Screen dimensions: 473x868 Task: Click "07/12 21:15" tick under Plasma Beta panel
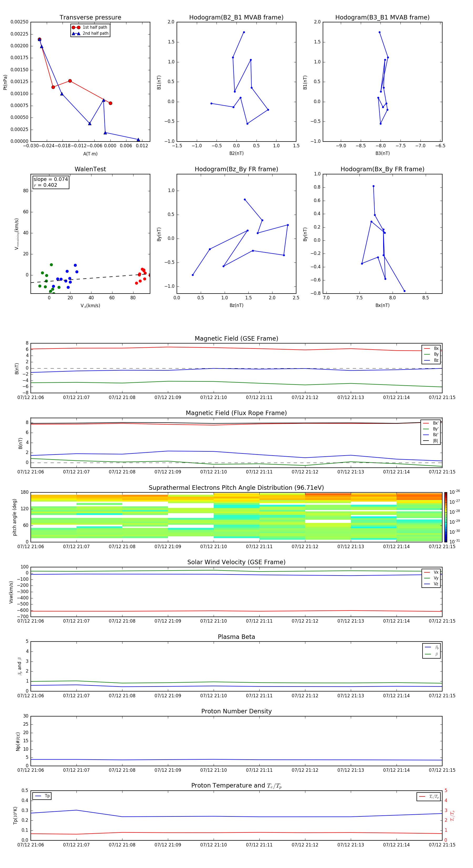point(442,696)
